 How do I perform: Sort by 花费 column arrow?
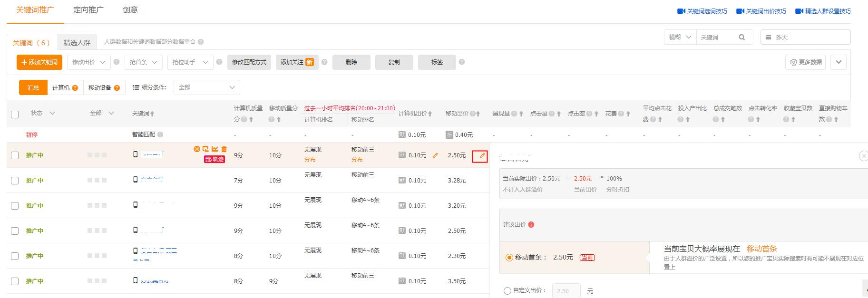coord(628,114)
